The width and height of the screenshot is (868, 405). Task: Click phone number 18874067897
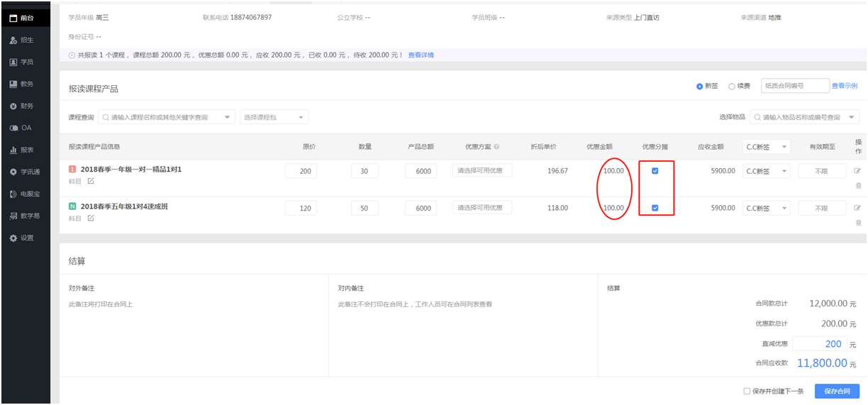point(251,17)
